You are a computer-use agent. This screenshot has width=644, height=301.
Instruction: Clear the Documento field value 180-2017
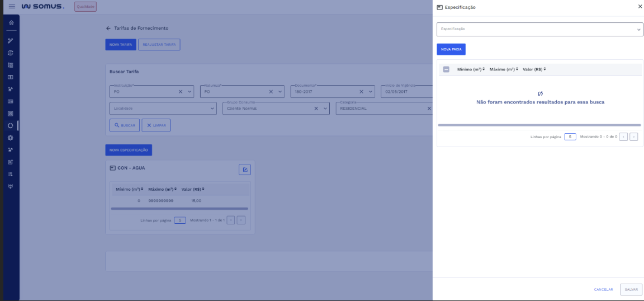pos(362,92)
